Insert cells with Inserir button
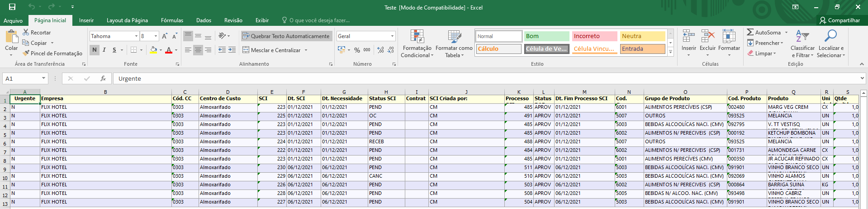This screenshot has width=868, height=209. pyautogui.click(x=689, y=43)
